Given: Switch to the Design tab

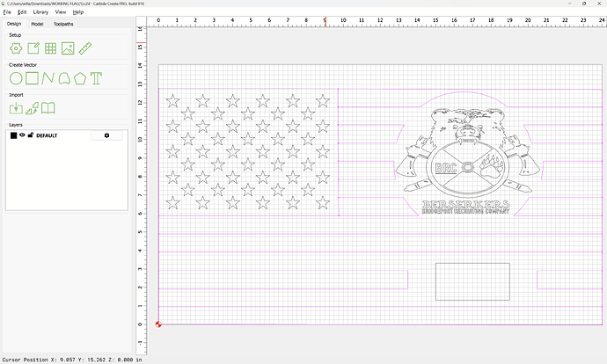Looking at the screenshot, I should [x=14, y=24].
